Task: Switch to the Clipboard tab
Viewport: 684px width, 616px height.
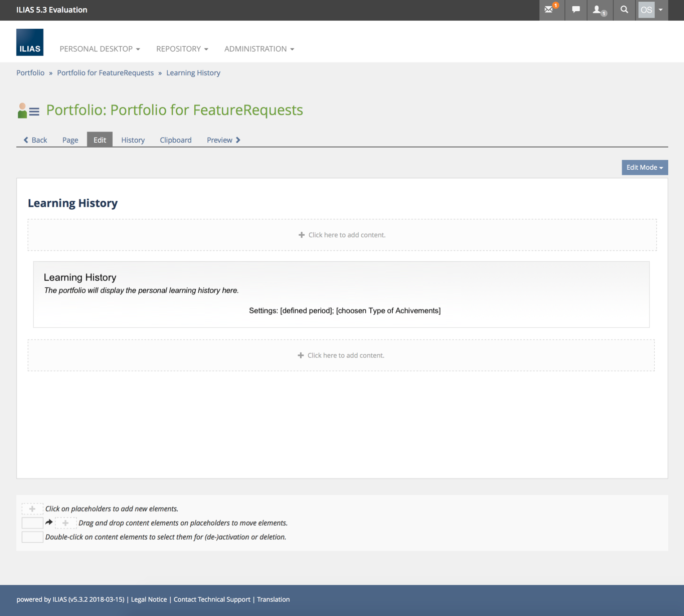Action: click(x=175, y=140)
